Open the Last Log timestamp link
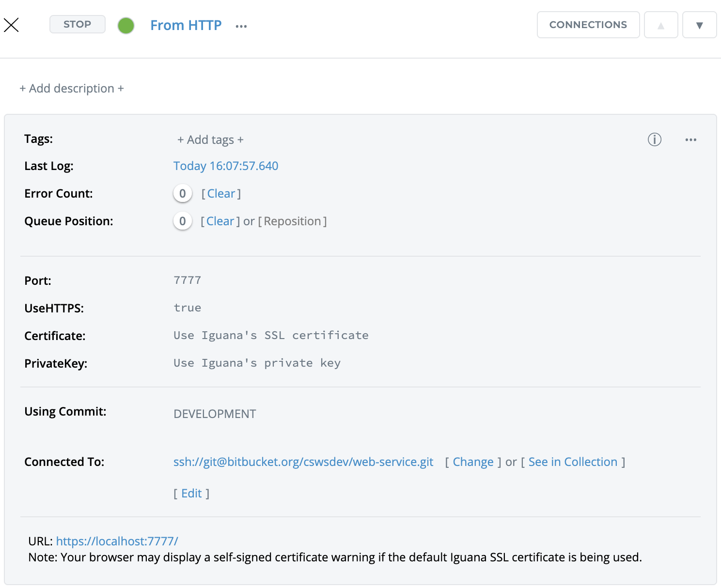The image size is (721, 588). click(x=226, y=166)
